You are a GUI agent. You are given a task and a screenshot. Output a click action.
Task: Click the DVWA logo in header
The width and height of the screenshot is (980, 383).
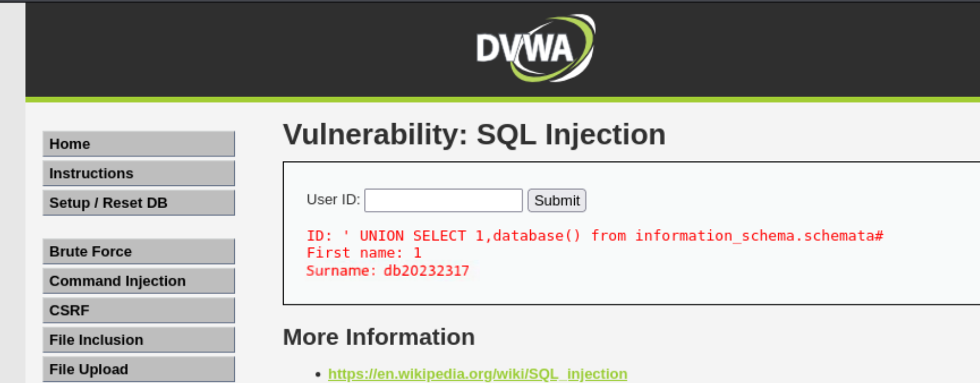pos(535,48)
